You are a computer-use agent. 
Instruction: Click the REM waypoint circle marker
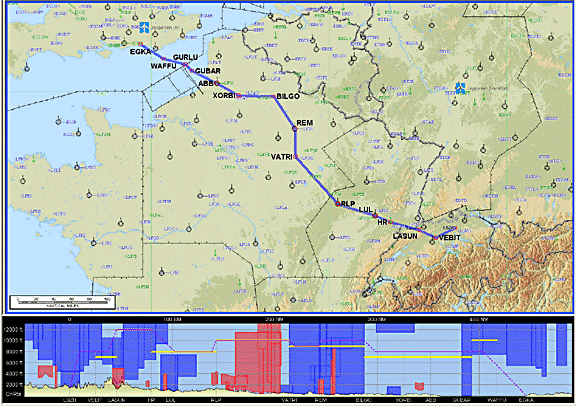295,128
